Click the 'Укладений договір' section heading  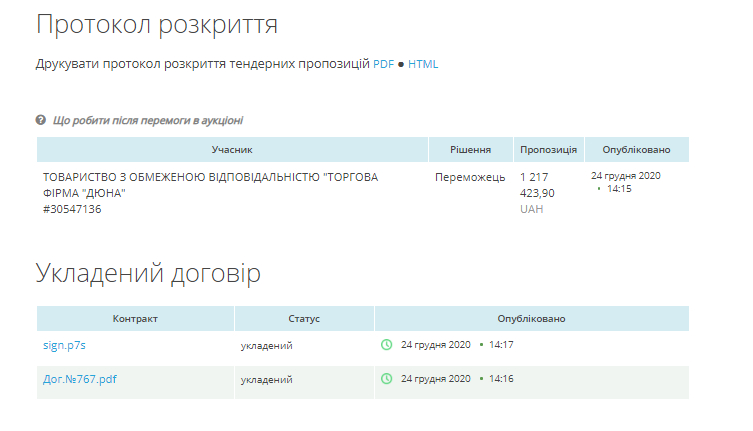click(x=148, y=273)
